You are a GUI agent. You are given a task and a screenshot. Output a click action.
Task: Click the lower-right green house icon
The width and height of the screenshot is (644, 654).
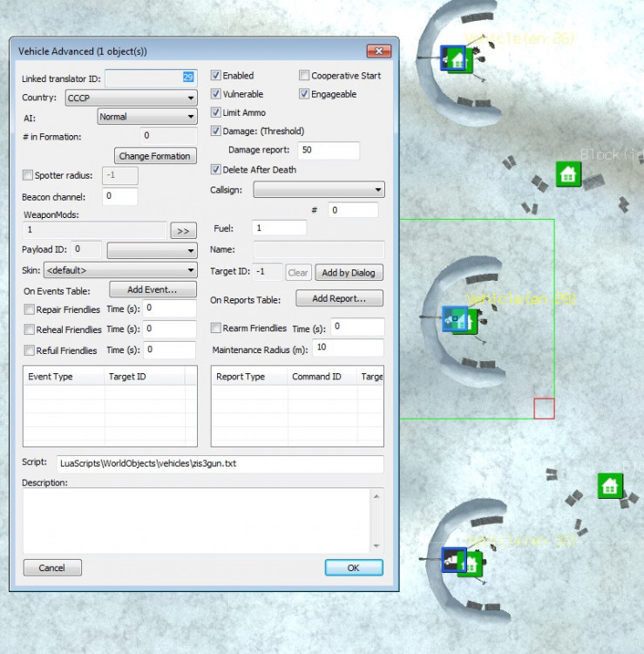[610, 486]
